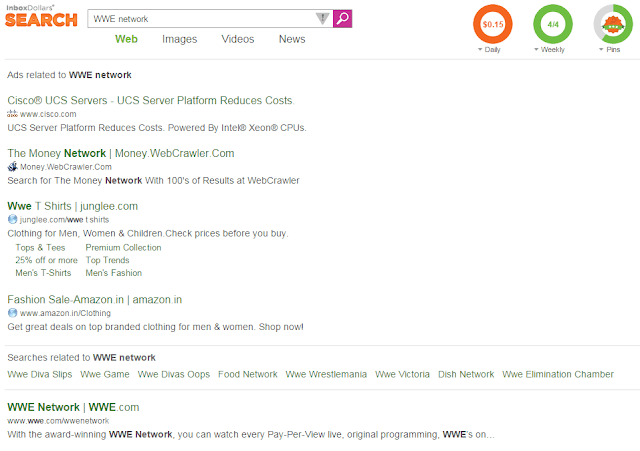Open related search Food Network
Image resolution: width=640 pixels, height=451 pixels.
[x=248, y=374]
